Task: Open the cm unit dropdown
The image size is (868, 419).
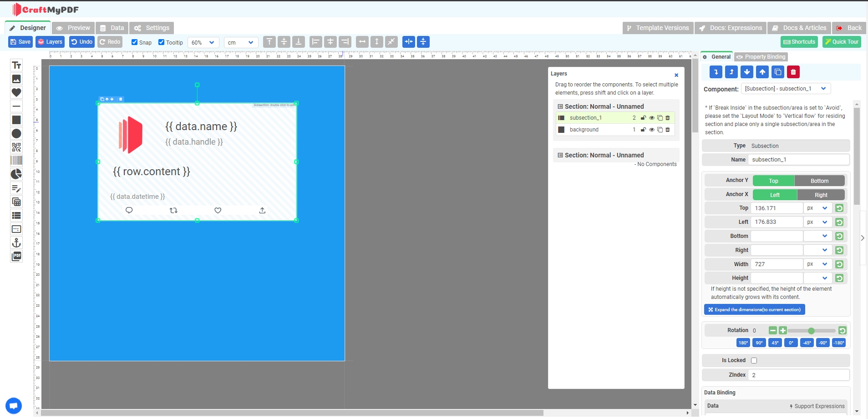Action: [241, 42]
